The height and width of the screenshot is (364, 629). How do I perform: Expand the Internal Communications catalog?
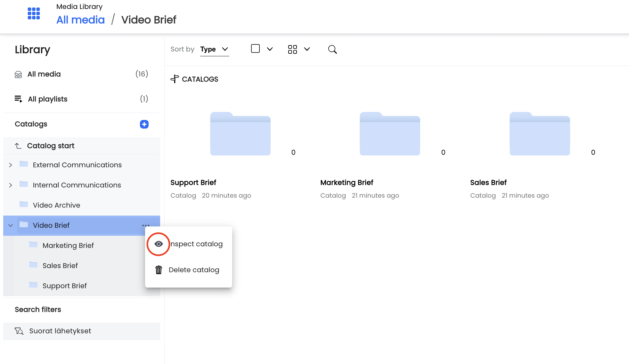pos(11,185)
